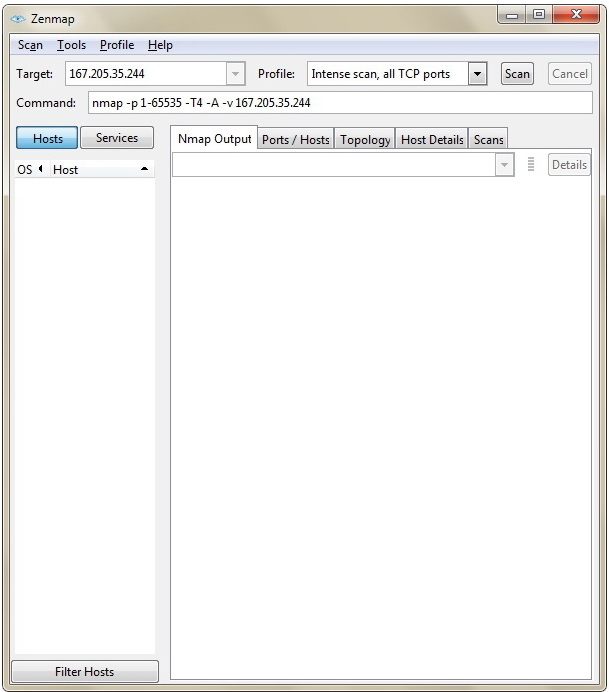
Task: Open the Host Details tab
Action: click(432, 140)
